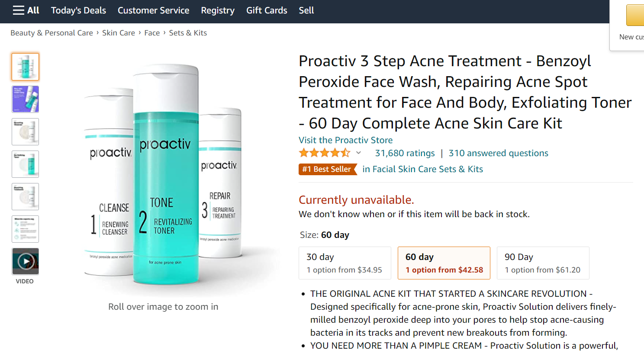Visit the Proactiv Store link
This screenshot has height=353, width=644.
(345, 140)
